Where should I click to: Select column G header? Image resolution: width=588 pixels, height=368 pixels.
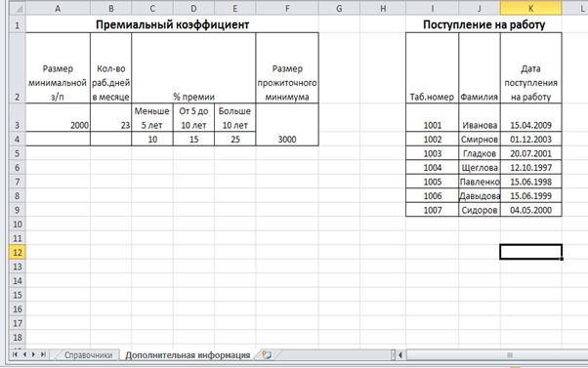click(339, 8)
